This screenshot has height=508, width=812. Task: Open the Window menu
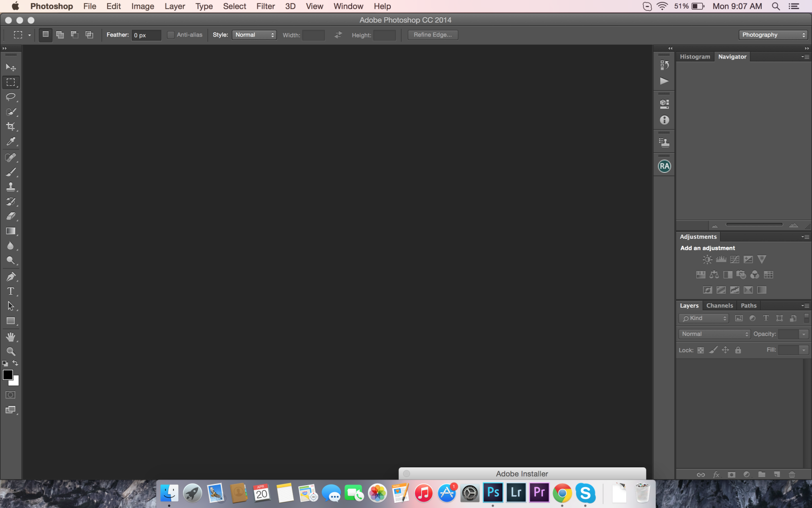click(348, 6)
